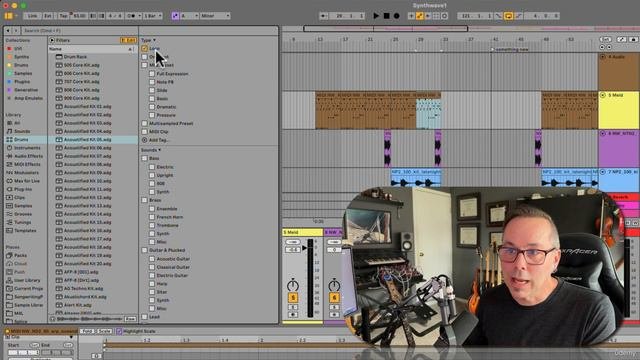Click the Name column header to sort

92,49
